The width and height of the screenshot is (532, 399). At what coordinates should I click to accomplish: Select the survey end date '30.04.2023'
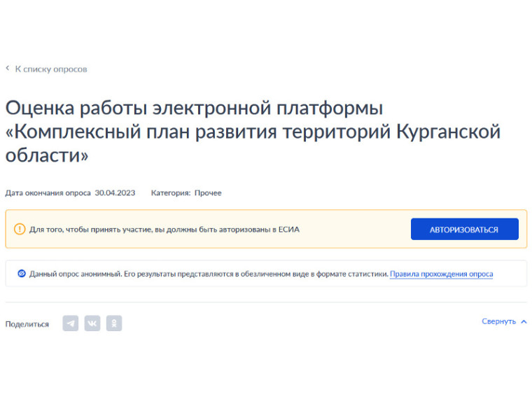(x=115, y=192)
